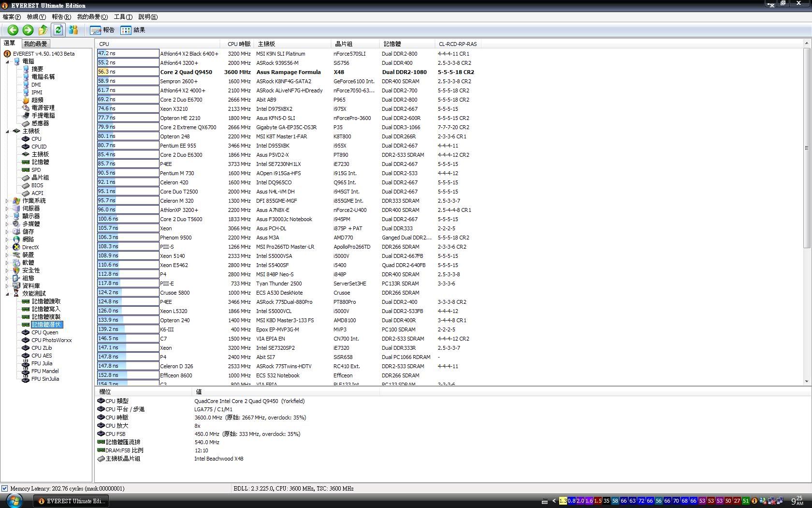Viewport: 812px width, 508px height.
Task: Expand the 顯示器 tree node
Action: pos(7,216)
